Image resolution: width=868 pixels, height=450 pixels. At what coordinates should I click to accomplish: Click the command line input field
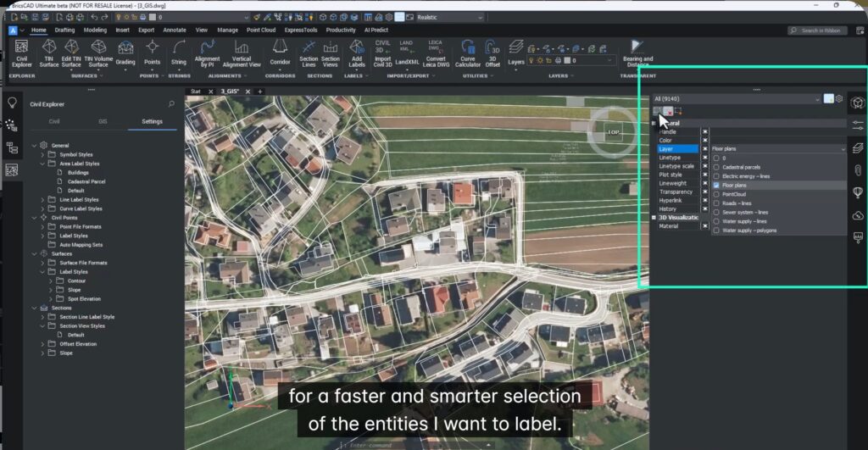[x=415, y=445]
